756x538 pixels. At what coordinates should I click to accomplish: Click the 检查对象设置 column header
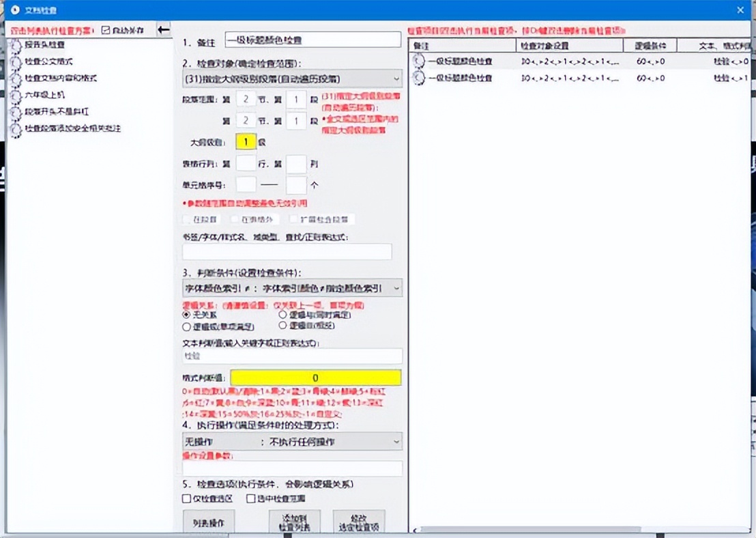[x=570, y=46]
